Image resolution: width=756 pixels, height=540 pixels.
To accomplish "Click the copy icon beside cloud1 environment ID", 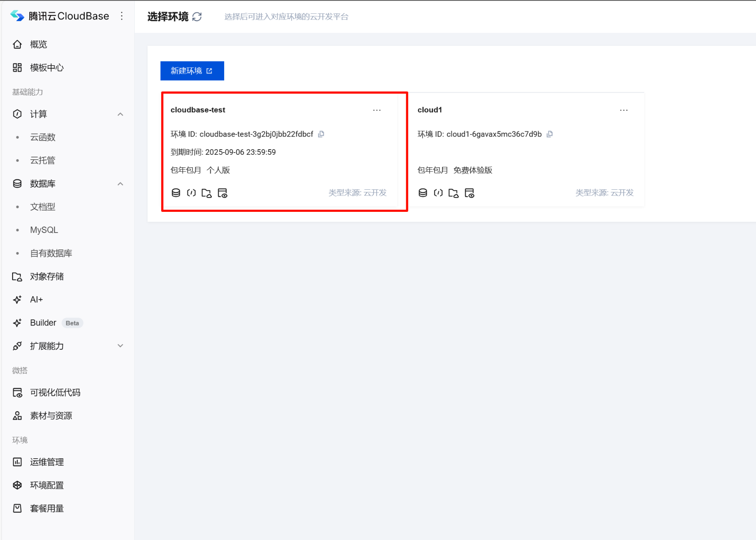I will point(550,134).
